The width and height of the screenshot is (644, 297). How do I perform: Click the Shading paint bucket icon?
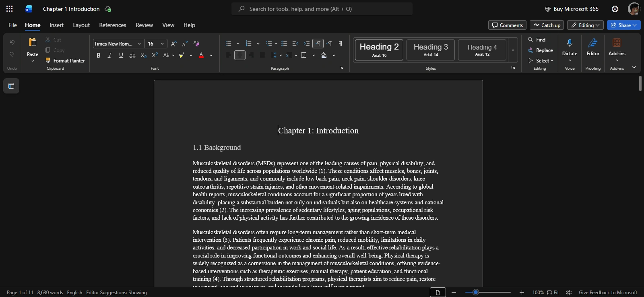(324, 55)
